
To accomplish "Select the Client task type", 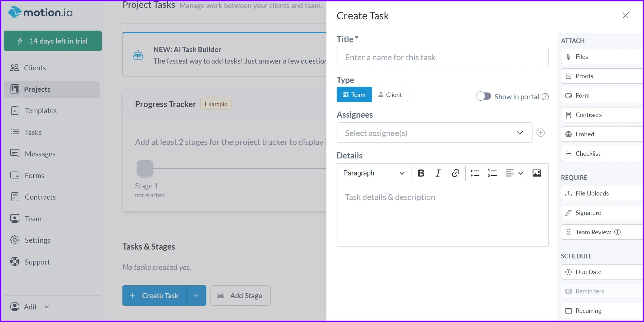I will (x=390, y=94).
